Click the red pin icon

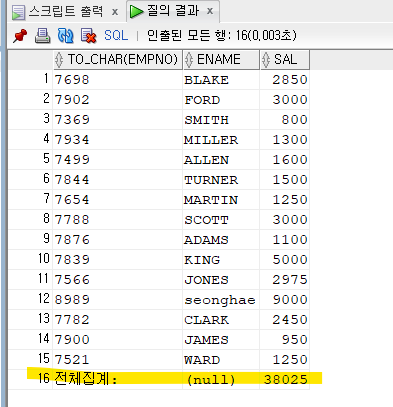(20, 36)
